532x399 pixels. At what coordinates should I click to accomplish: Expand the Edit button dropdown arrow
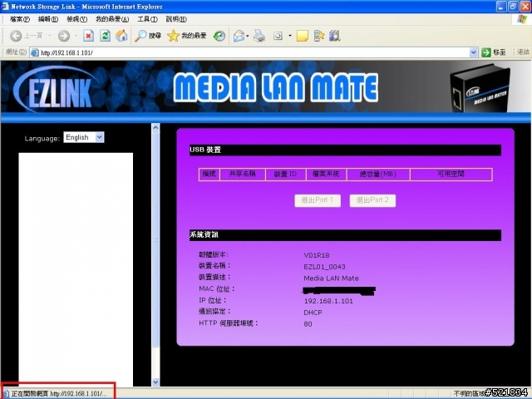pos(290,36)
